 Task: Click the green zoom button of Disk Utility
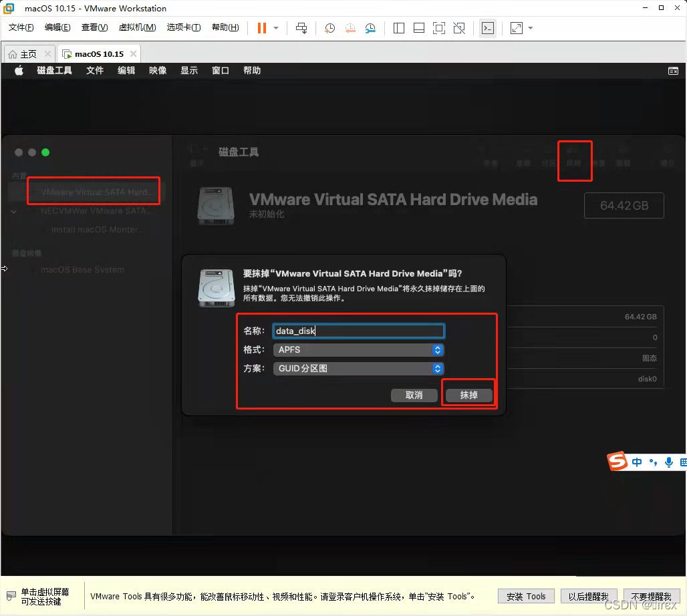45,152
